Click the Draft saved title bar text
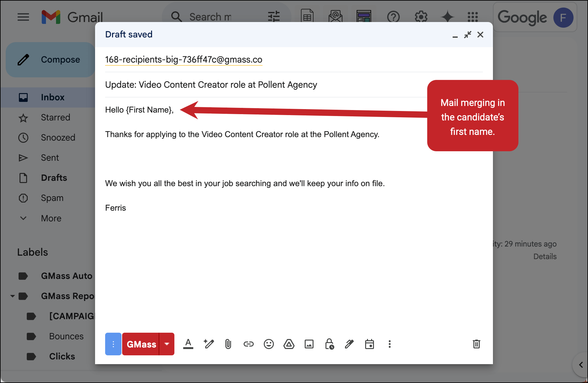 click(129, 34)
